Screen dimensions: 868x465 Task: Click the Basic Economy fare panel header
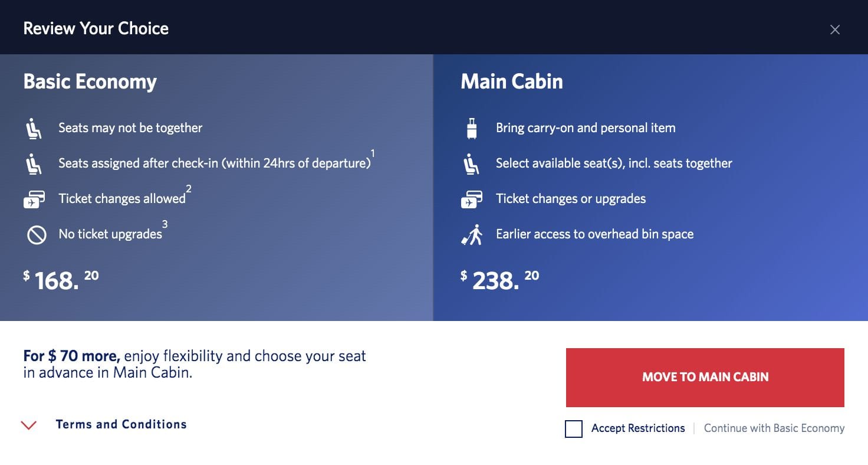click(90, 81)
